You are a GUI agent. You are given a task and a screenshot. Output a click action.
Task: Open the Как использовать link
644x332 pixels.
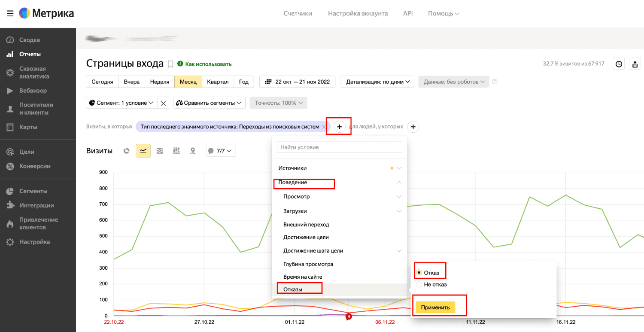click(x=208, y=64)
